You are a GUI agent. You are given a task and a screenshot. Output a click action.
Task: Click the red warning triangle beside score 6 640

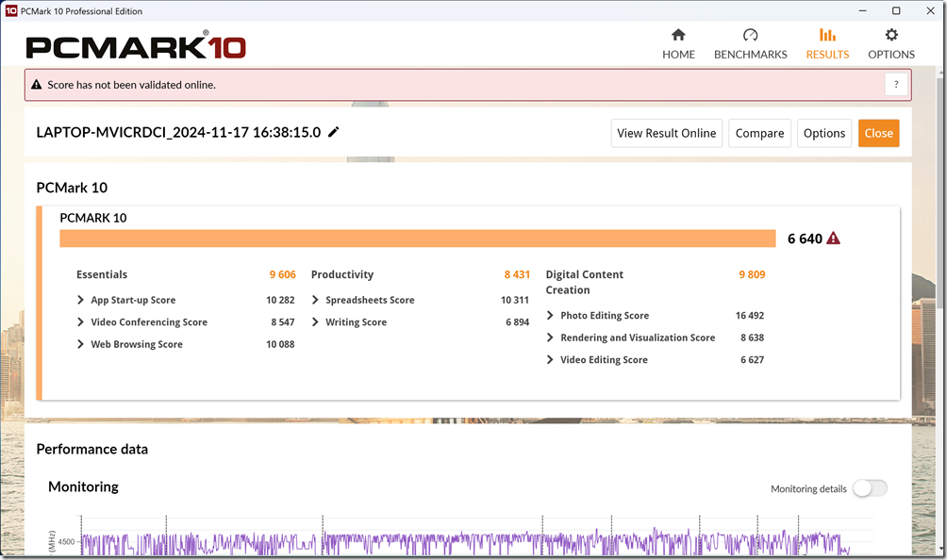click(833, 239)
